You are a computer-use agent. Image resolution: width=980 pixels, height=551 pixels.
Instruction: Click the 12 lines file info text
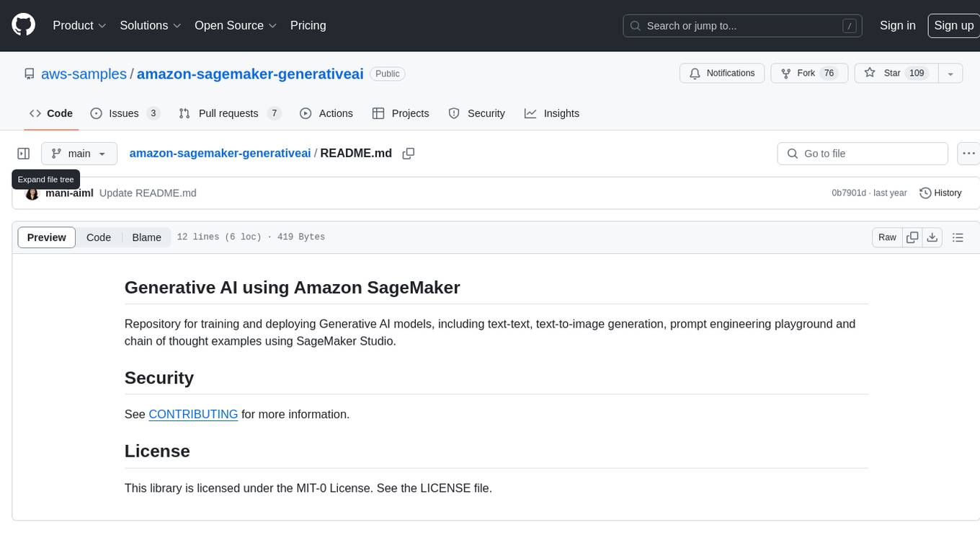point(251,237)
